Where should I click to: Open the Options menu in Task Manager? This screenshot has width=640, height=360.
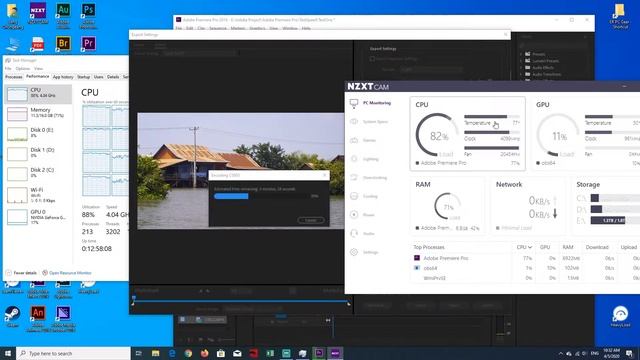(x=23, y=69)
